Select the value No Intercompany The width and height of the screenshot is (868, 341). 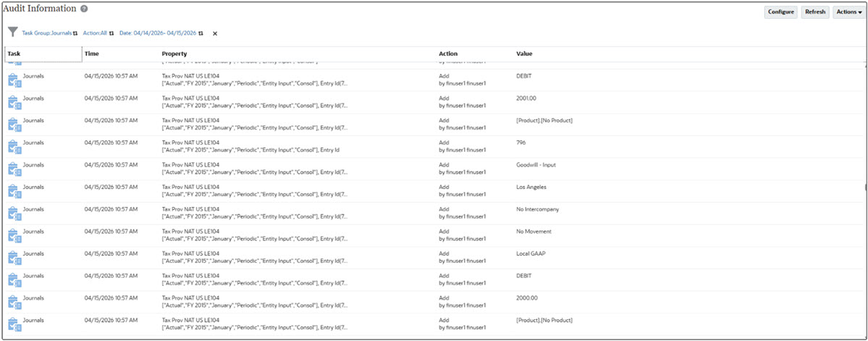pyautogui.click(x=537, y=209)
